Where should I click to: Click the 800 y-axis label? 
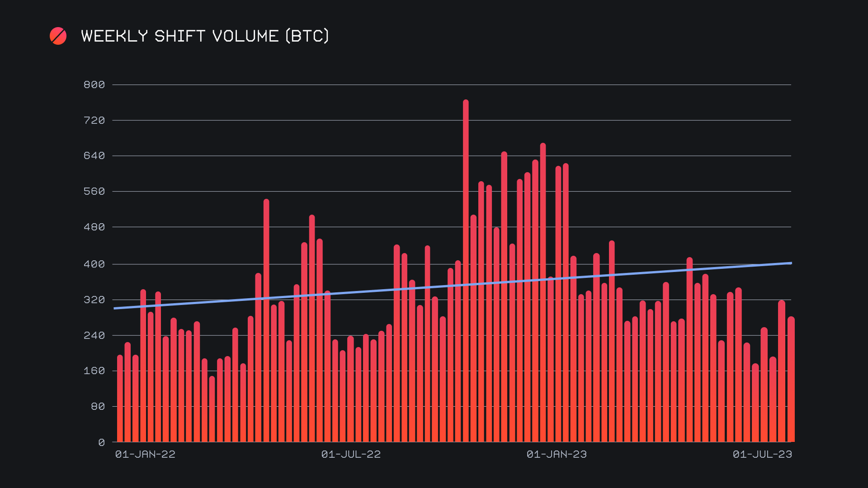pos(94,84)
